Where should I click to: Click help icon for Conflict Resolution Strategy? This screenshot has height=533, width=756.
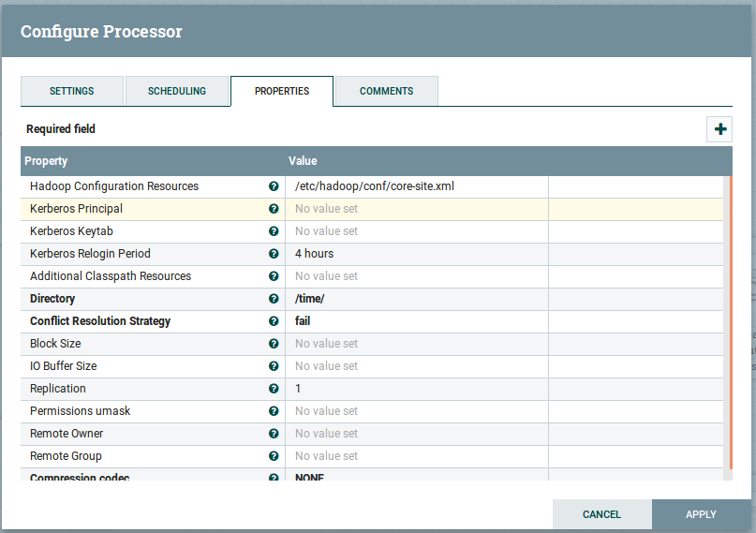coord(274,321)
